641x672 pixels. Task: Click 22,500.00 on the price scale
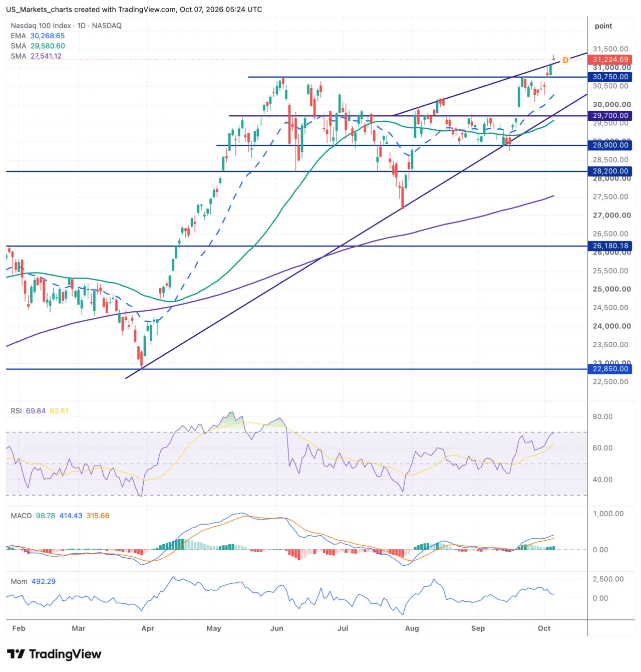point(610,381)
